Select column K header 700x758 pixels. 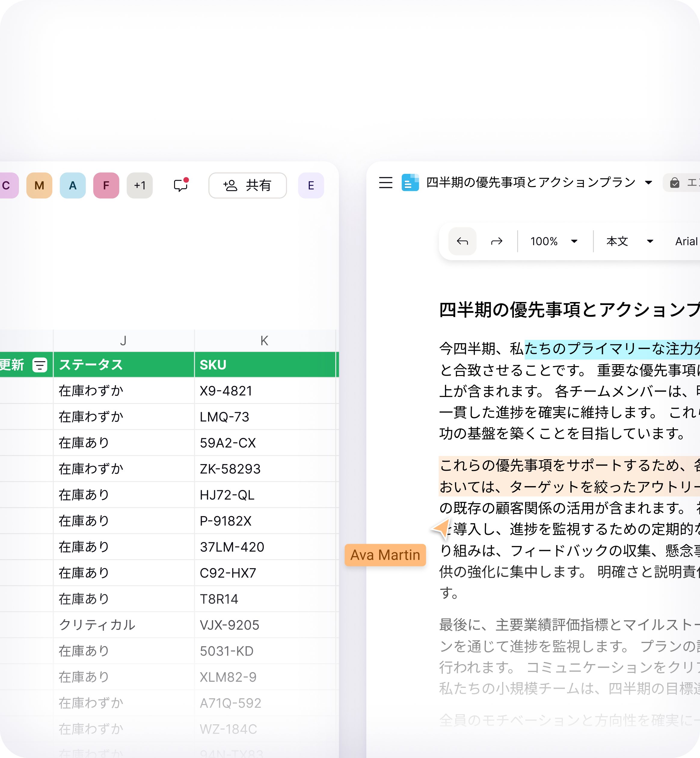264,341
